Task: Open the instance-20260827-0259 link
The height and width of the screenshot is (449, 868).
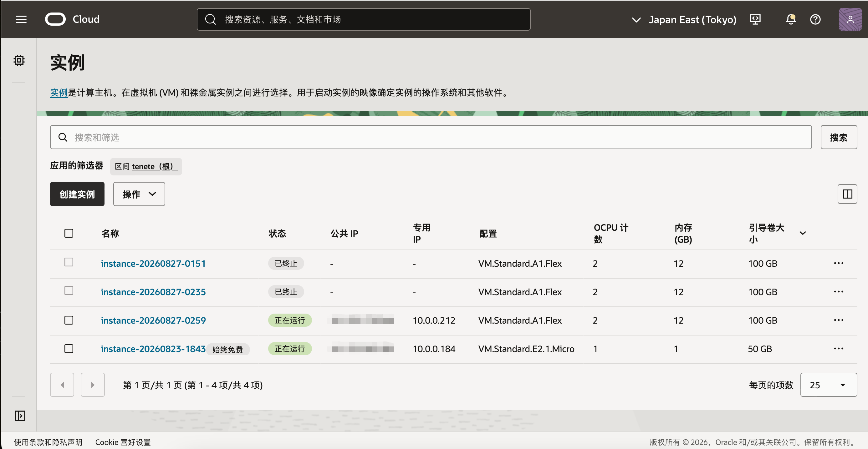Action: [153, 320]
